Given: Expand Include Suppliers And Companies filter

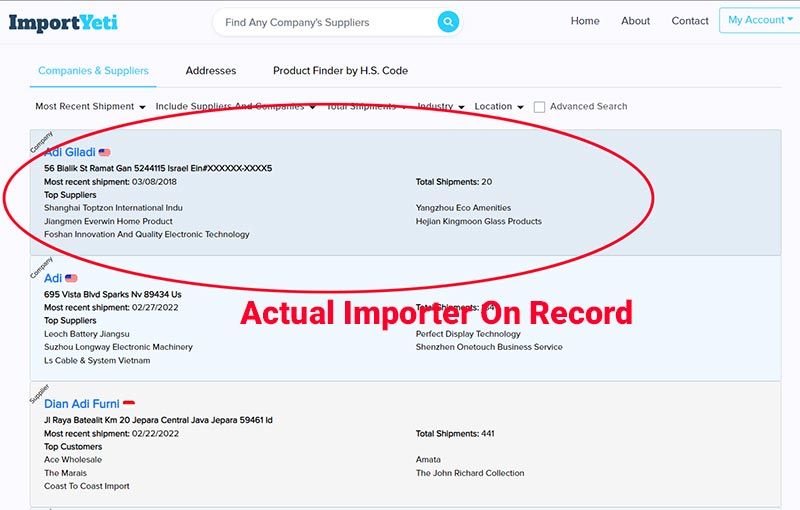Looking at the screenshot, I should (235, 107).
